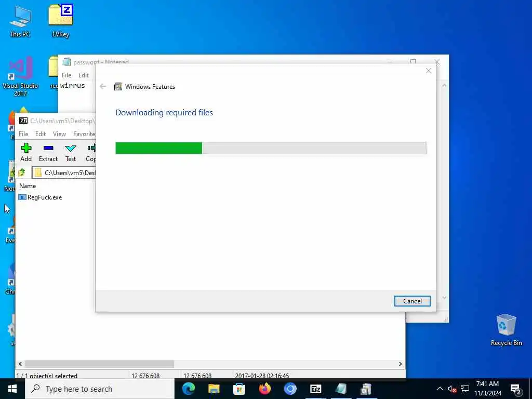Viewport: 532px width, 399px height.
Task: Open File Explorer from the taskbar
Action: [x=214, y=389]
